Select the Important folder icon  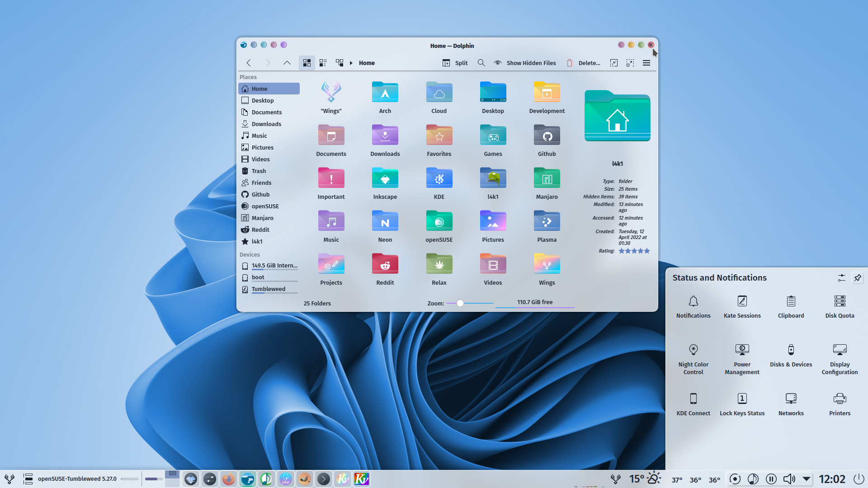coord(331,178)
